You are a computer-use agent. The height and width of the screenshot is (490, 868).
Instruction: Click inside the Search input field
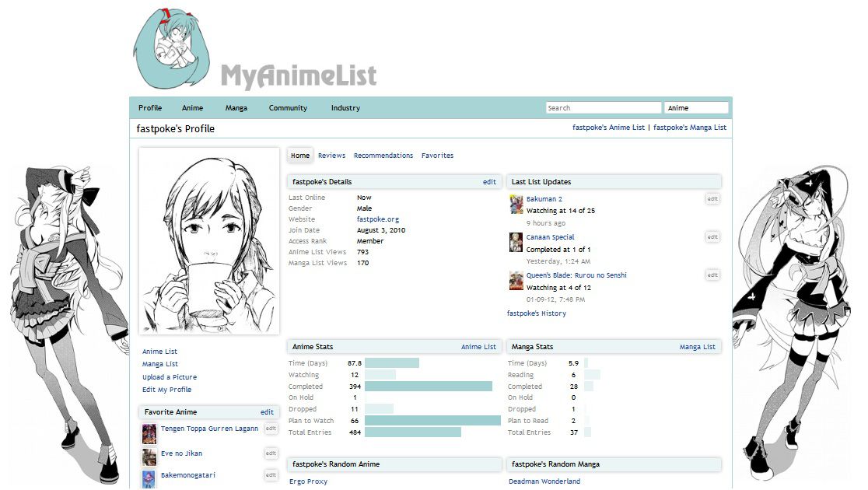(603, 107)
